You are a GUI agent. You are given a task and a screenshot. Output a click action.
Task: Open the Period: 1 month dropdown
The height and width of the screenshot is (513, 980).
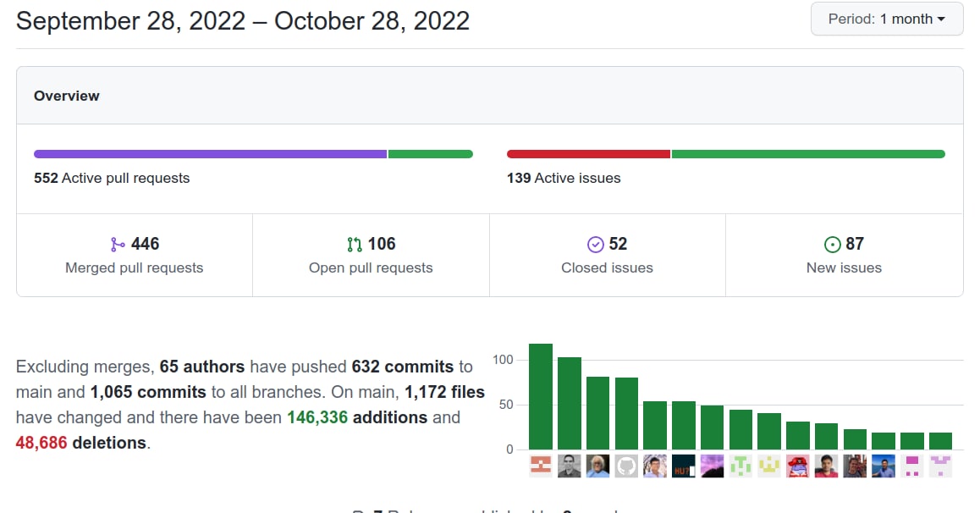click(886, 19)
